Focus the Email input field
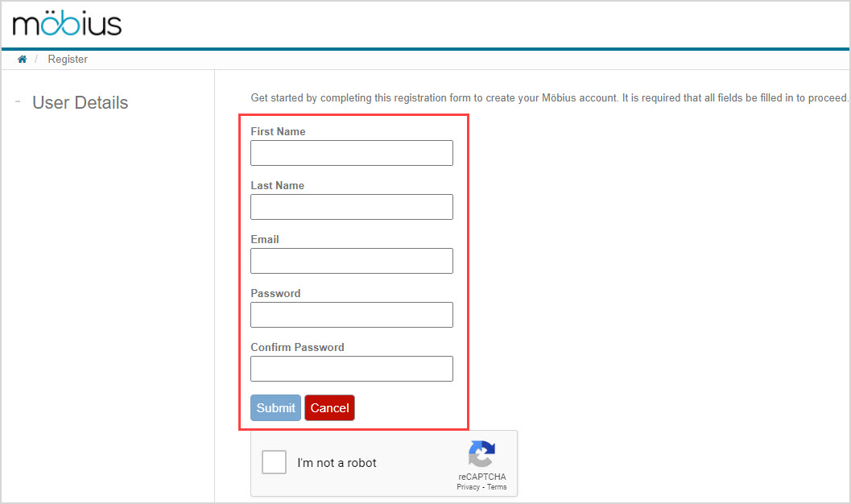851x504 pixels. [351, 260]
